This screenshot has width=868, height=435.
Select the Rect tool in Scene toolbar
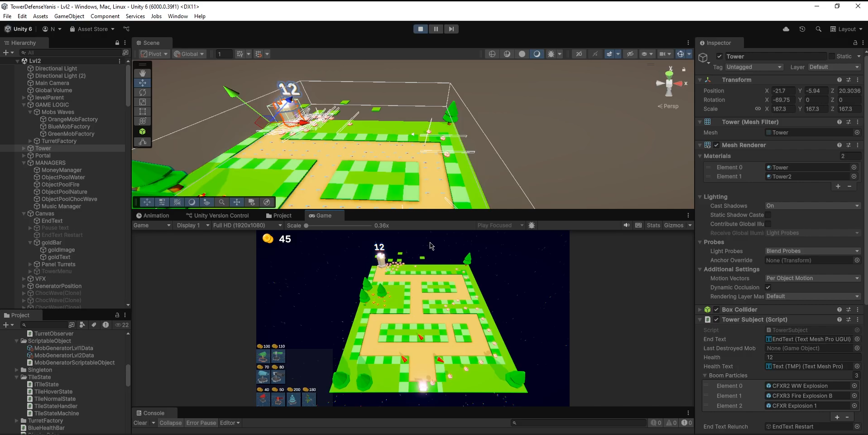(143, 111)
